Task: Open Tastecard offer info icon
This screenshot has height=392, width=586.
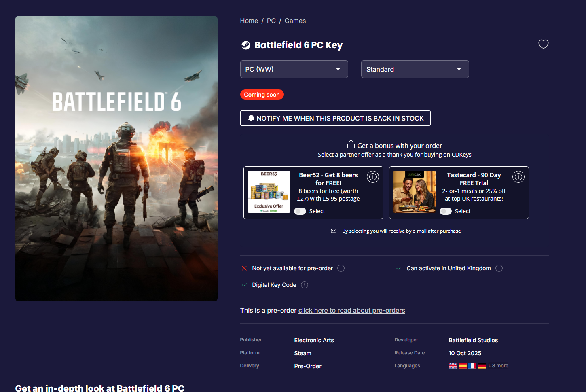Action: 518,177
